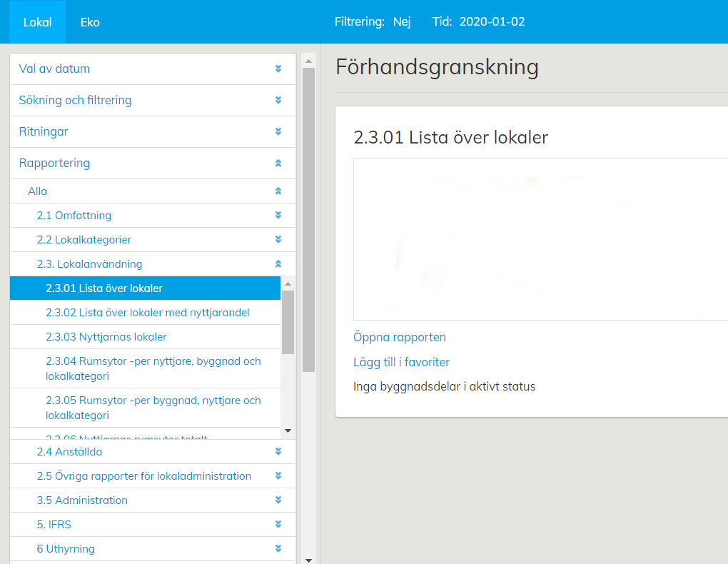
Task: Expand the Val av datum section chevron
Action: point(278,69)
